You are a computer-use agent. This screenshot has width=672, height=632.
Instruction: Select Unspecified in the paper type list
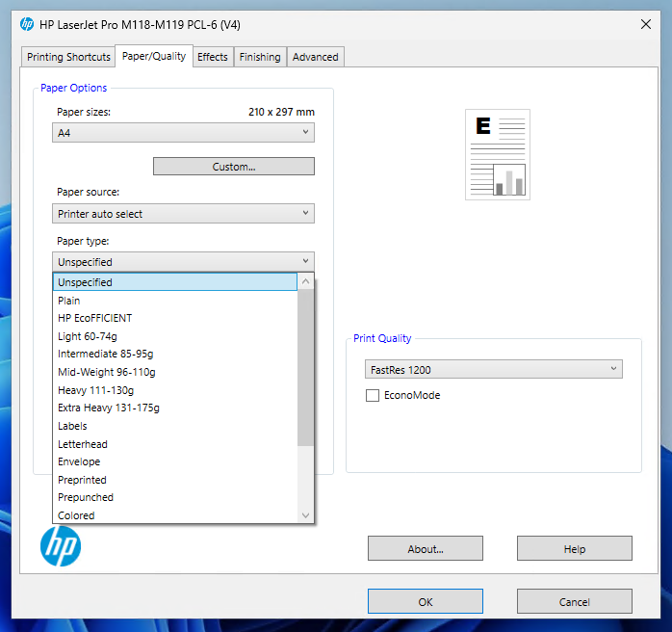pos(175,282)
